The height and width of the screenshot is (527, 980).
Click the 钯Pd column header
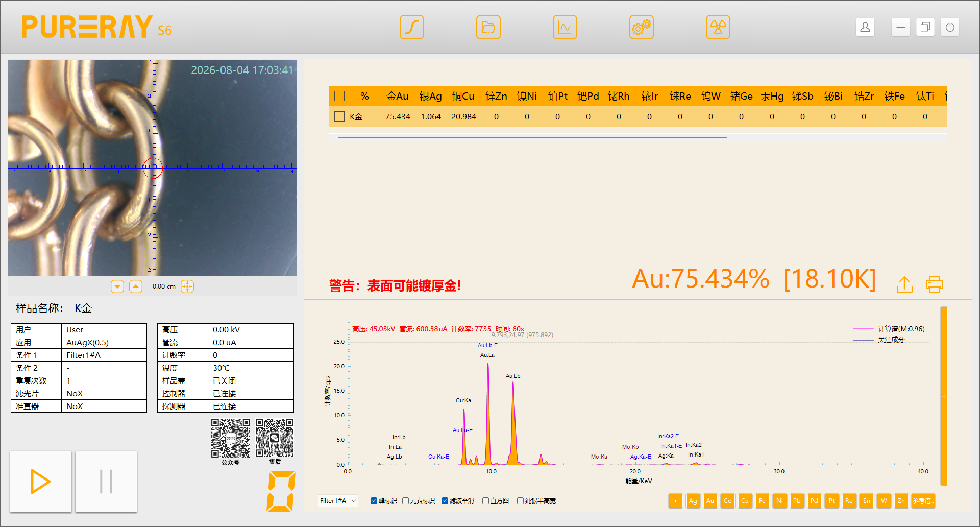[588, 96]
